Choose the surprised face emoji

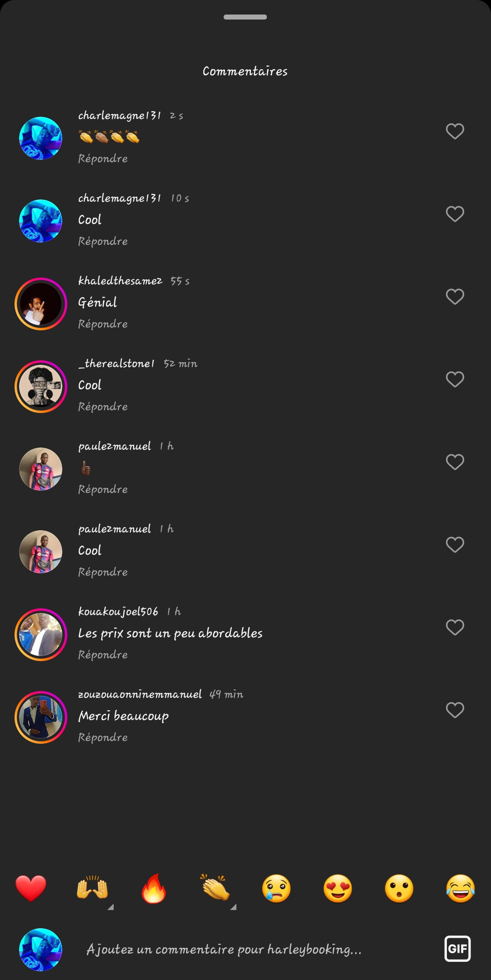click(399, 888)
